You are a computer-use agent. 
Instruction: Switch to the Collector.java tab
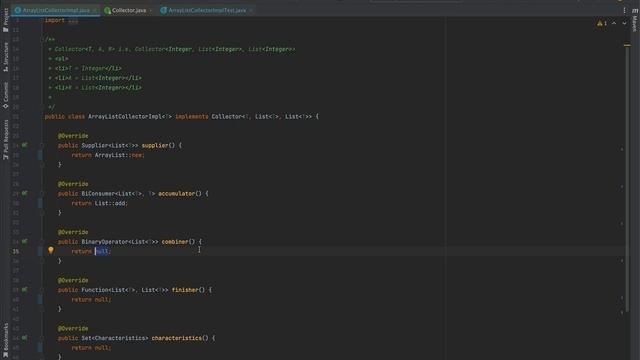point(129,10)
